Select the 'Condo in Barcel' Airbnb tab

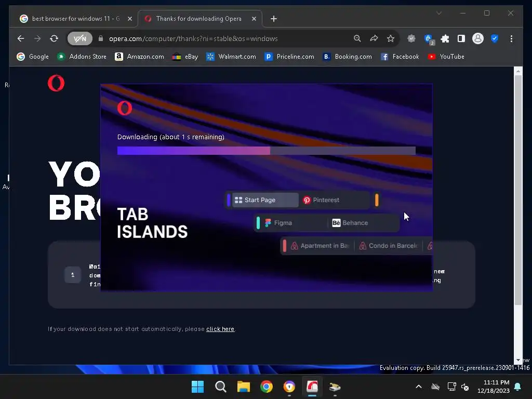(x=389, y=246)
